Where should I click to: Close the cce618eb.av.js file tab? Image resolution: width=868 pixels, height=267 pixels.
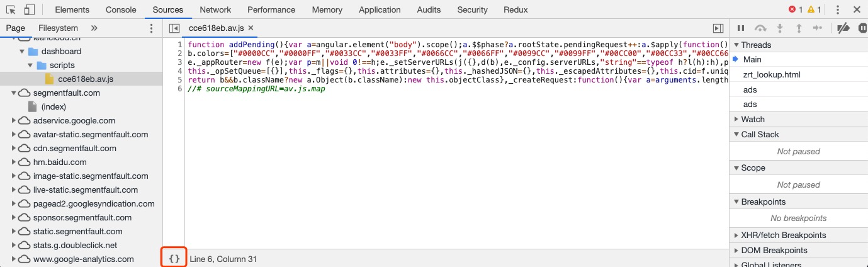tap(251, 28)
